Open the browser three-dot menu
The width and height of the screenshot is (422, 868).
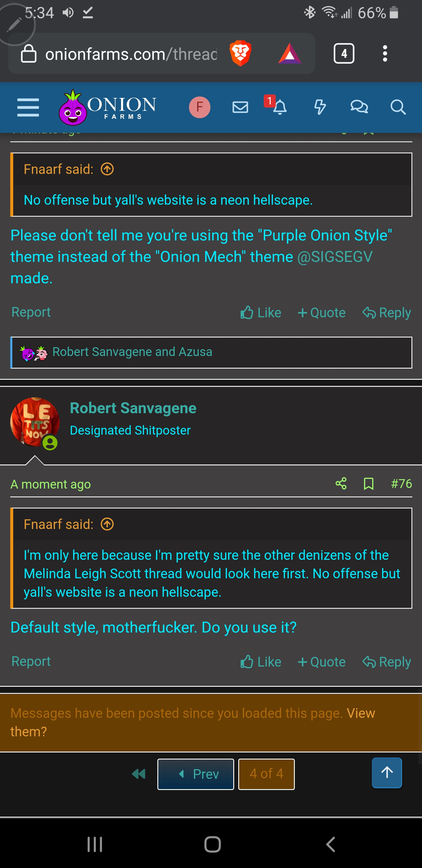(x=385, y=54)
